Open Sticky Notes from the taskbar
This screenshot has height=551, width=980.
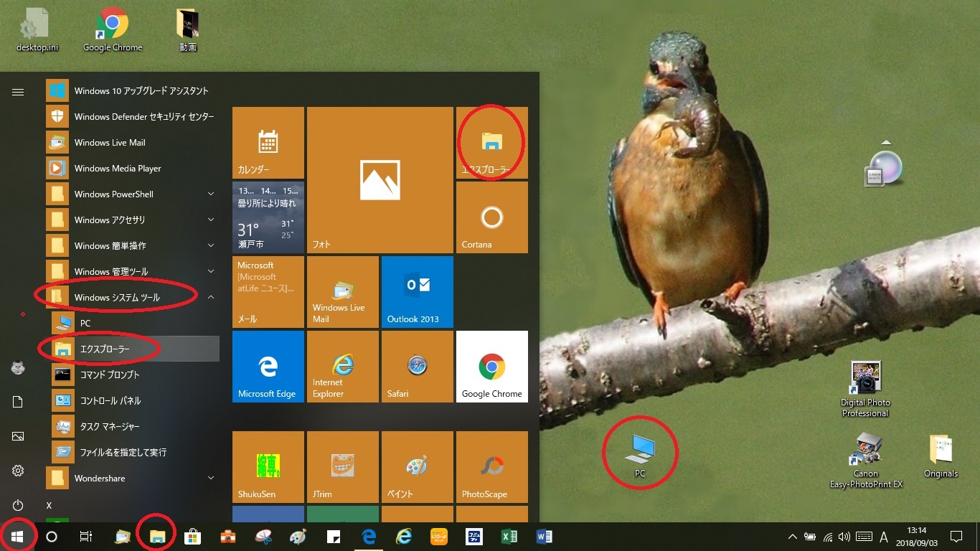(x=334, y=537)
